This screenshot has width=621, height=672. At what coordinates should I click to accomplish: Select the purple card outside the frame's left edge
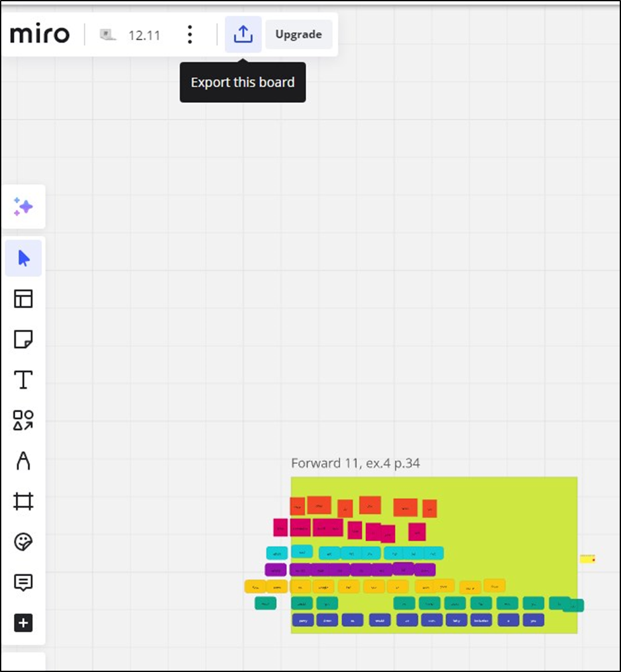276,570
